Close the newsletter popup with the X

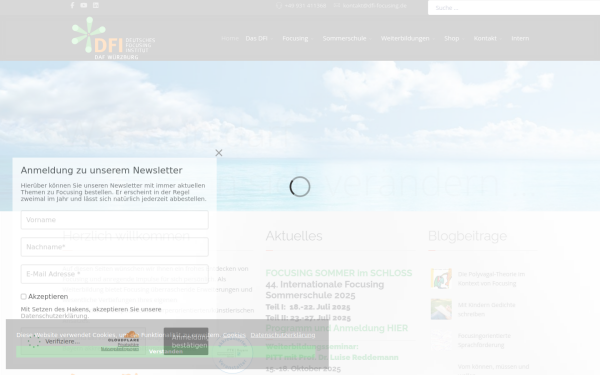219,153
